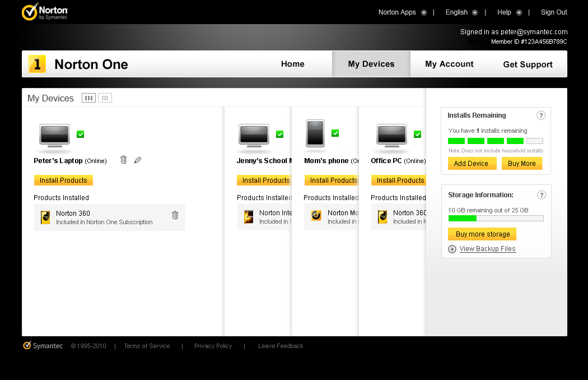Switch to grid view of devices
The width and height of the screenshot is (588, 380).
pyautogui.click(x=105, y=98)
